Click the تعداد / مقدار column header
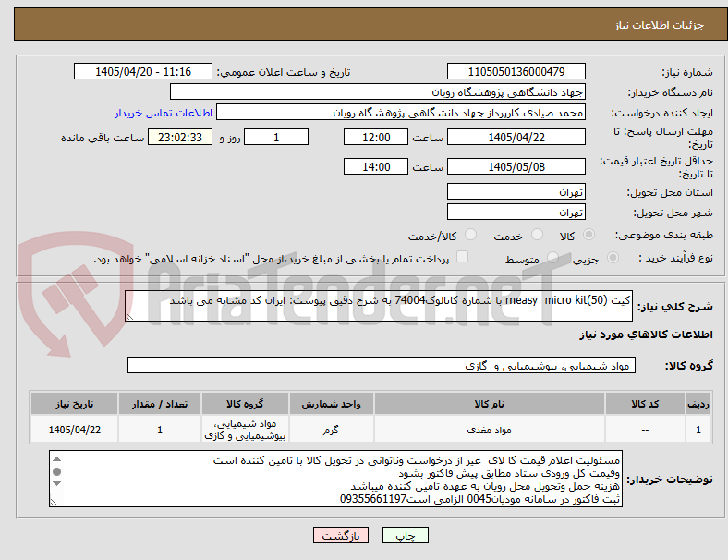Viewport: 728px width, 560px height. [159, 404]
